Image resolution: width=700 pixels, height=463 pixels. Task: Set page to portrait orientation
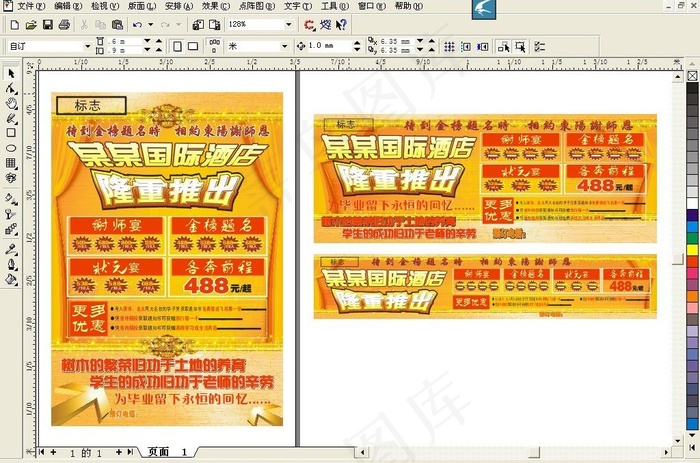coord(177,46)
